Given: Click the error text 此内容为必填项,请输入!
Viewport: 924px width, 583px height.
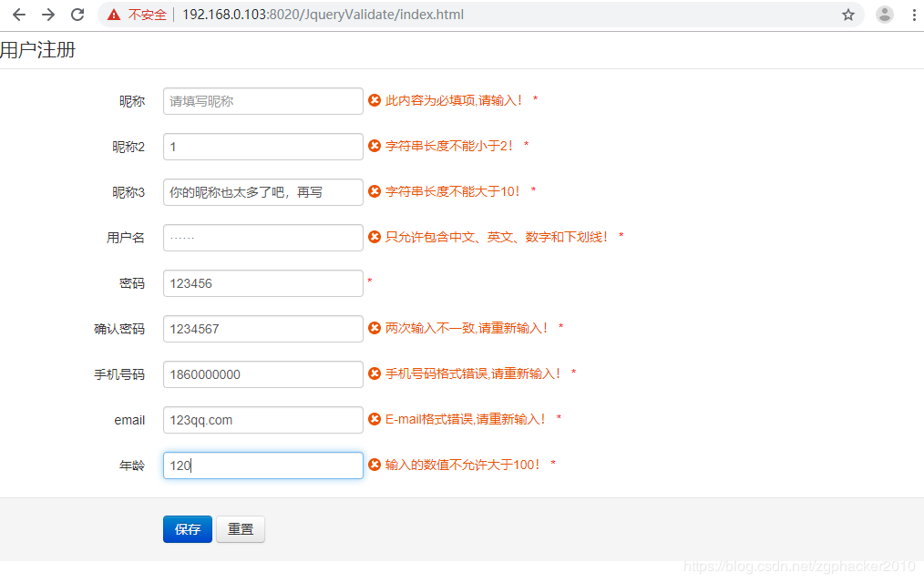Looking at the screenshot, I should 454,100.
